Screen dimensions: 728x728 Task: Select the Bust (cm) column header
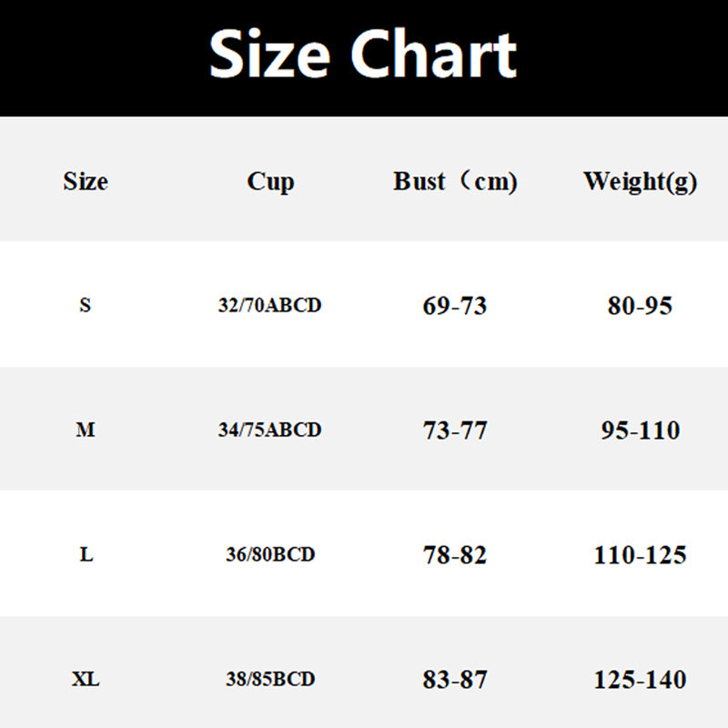coord(455,181)
